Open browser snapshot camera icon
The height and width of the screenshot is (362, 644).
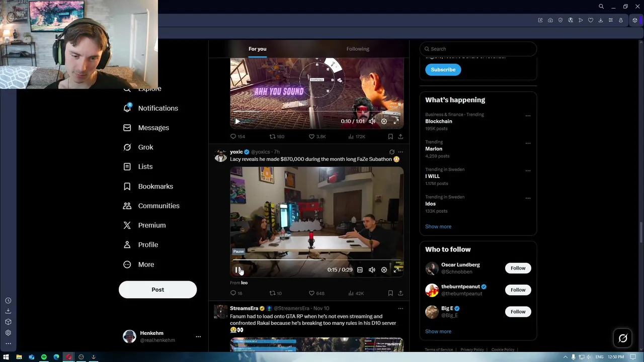click(550, 20)
